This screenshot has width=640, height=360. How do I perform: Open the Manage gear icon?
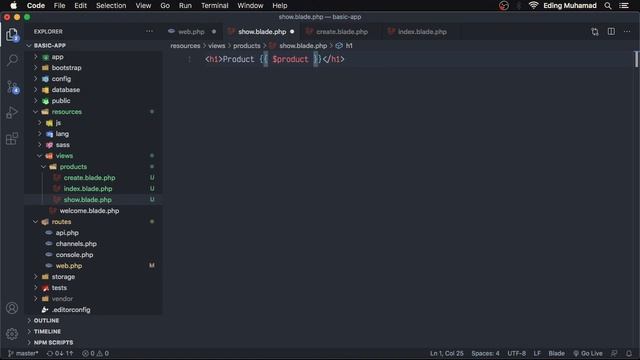click(12, 334)
